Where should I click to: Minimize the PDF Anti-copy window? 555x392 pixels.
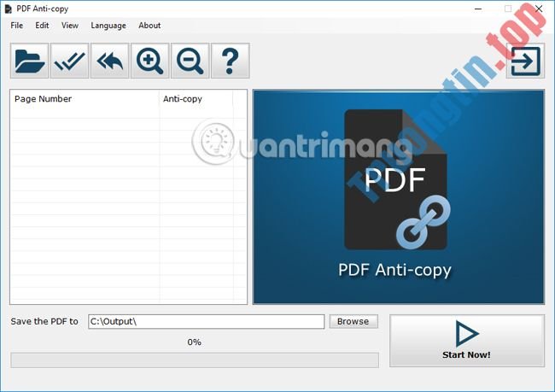(x=478, y=9)
